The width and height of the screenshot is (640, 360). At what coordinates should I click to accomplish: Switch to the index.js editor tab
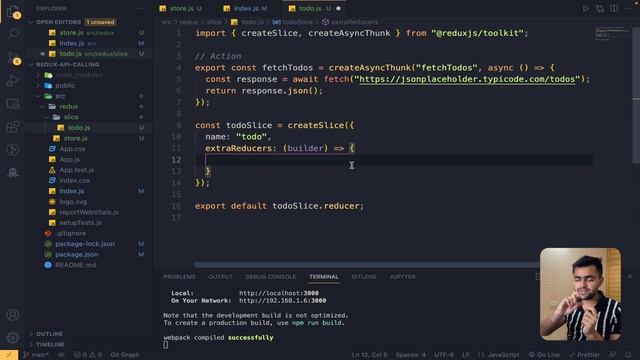click(245, 8)
